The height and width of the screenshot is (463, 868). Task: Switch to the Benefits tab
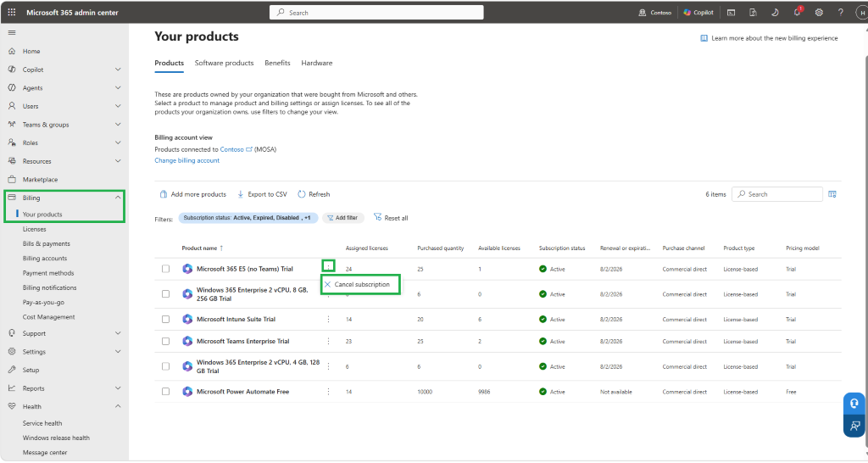click(x=277, y=63)
